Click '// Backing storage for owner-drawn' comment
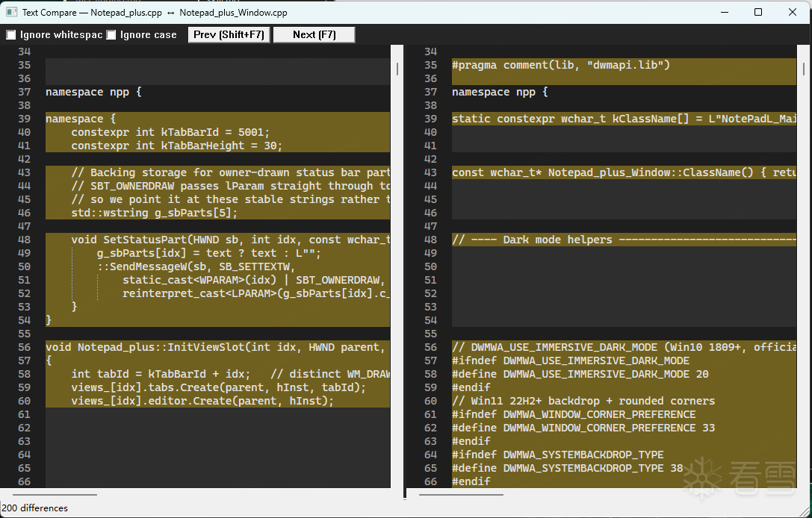 (x=230, y=173)
